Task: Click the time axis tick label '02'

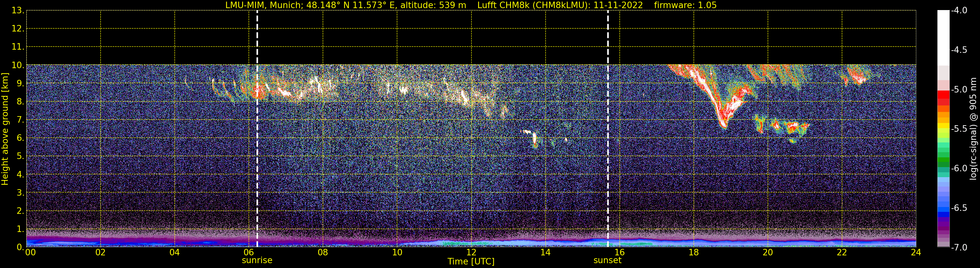Action: [x=100, y=252]
